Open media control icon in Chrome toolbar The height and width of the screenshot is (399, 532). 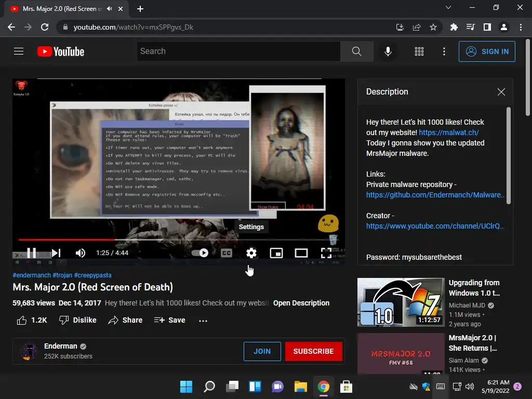click(470, 27)
